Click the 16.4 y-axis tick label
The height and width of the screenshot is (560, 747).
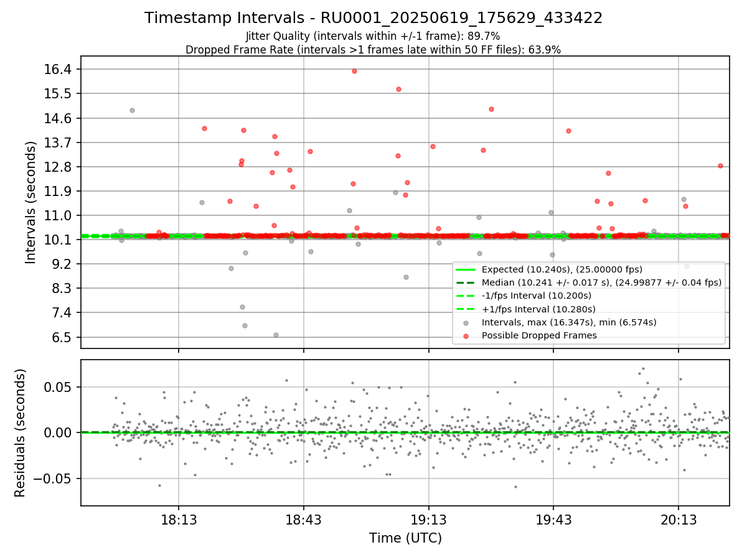pyautogui.click(x=59, y=69)
